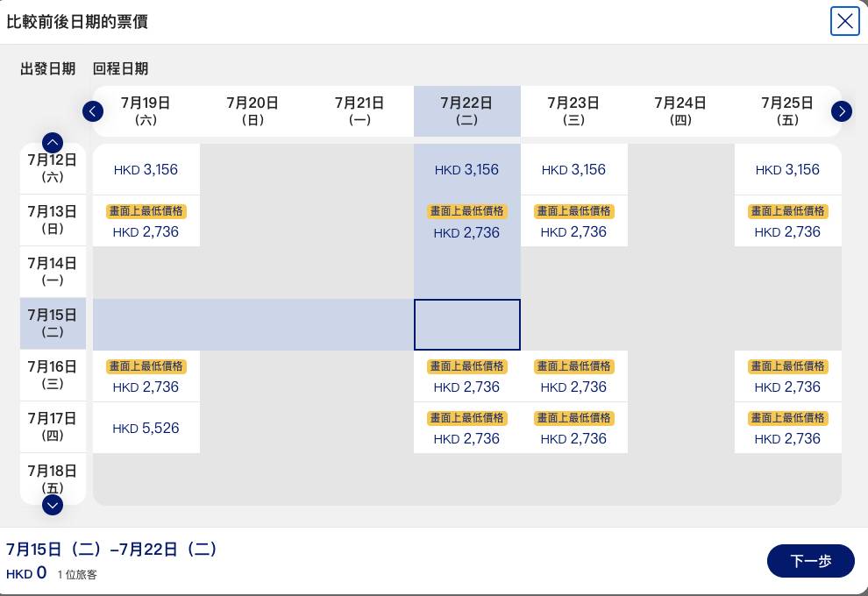Show earlier departure dates with up chevron
The image size is (868, 596).
[x=53, y=143]
